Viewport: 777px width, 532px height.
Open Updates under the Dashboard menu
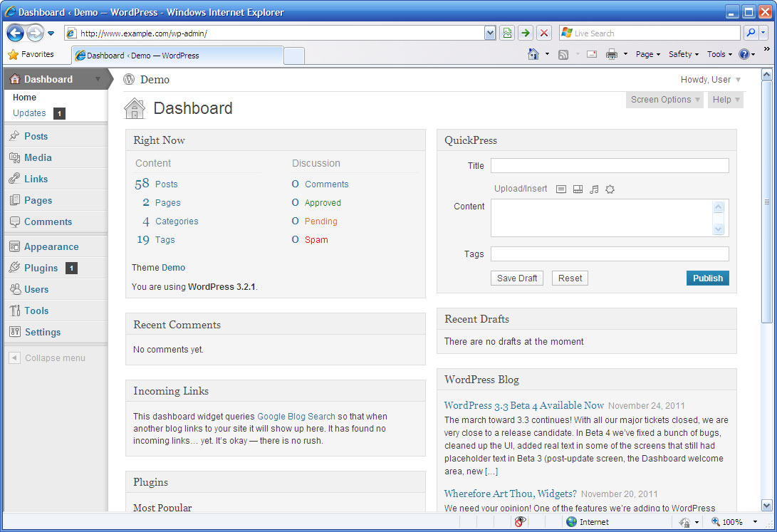tap(29, 113)
